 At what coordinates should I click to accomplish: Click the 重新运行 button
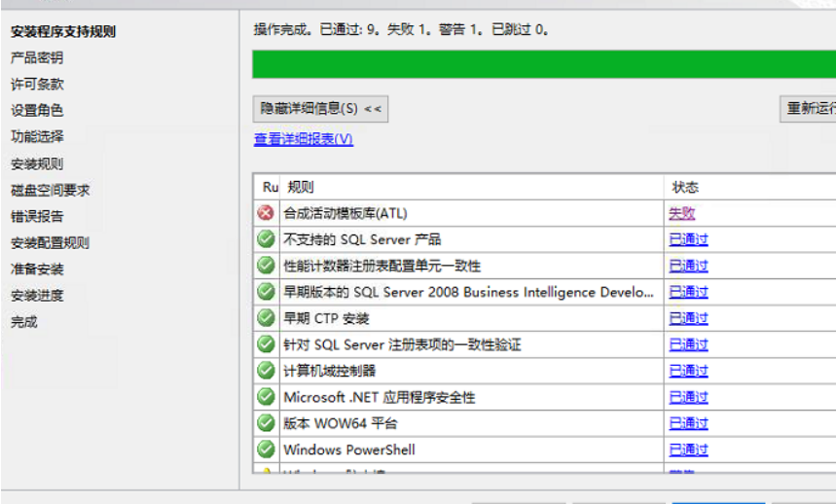coord(808,109)
